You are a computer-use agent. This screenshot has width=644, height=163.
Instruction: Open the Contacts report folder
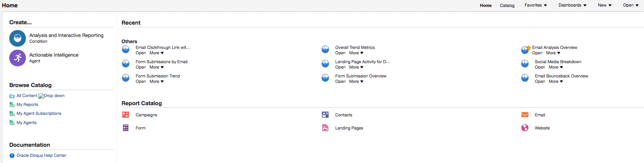tap(344, 115)
